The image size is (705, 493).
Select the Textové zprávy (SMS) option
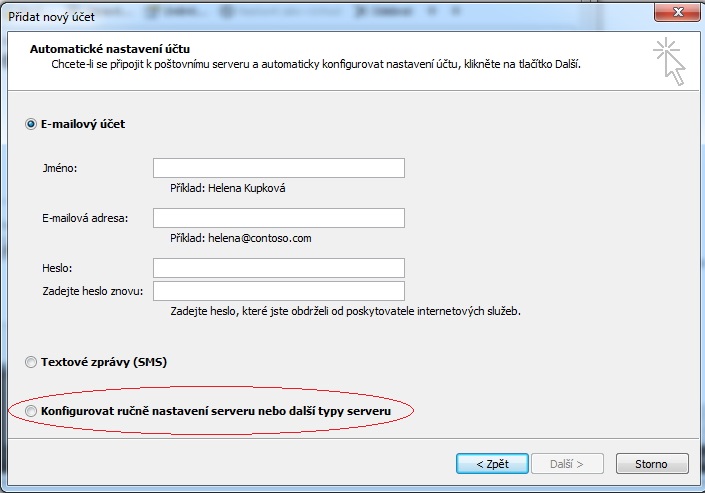(31, 362)
